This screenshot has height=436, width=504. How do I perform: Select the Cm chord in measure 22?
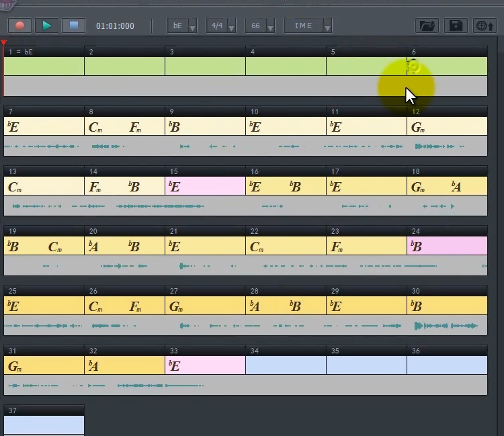point(257,247)
